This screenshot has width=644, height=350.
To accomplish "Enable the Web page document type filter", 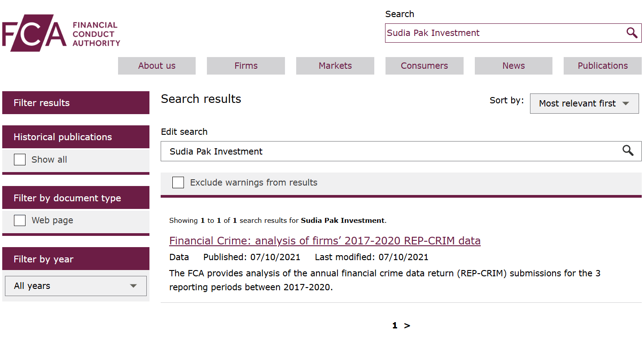I will pyautogui.click(x=20, y=220).
